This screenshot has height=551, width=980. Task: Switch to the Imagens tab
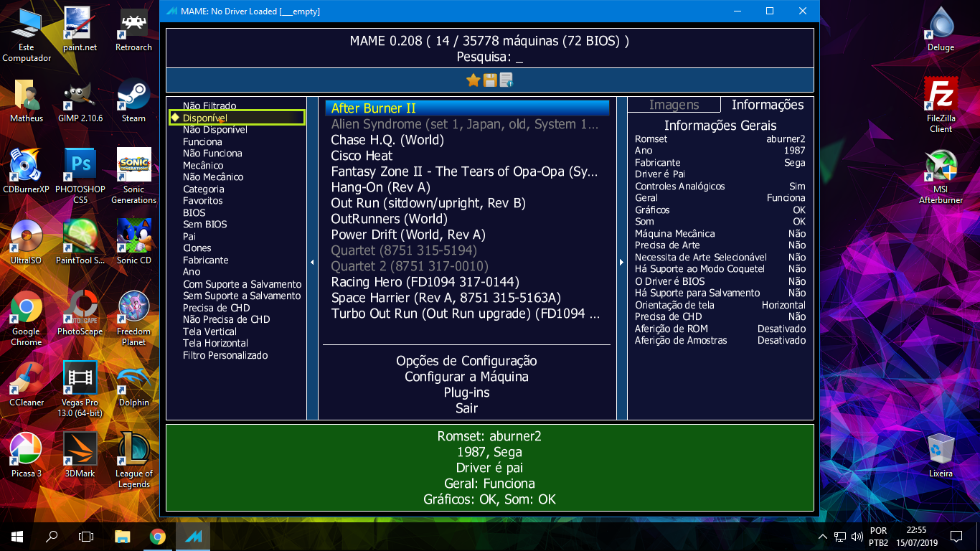(x=674, y=104)
